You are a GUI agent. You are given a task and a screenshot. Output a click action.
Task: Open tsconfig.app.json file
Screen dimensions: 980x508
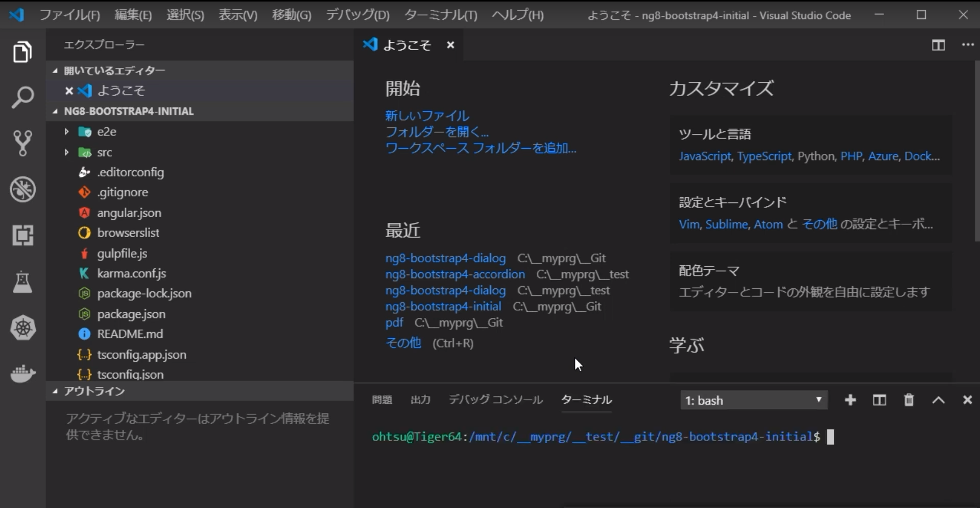coord(141,354)
